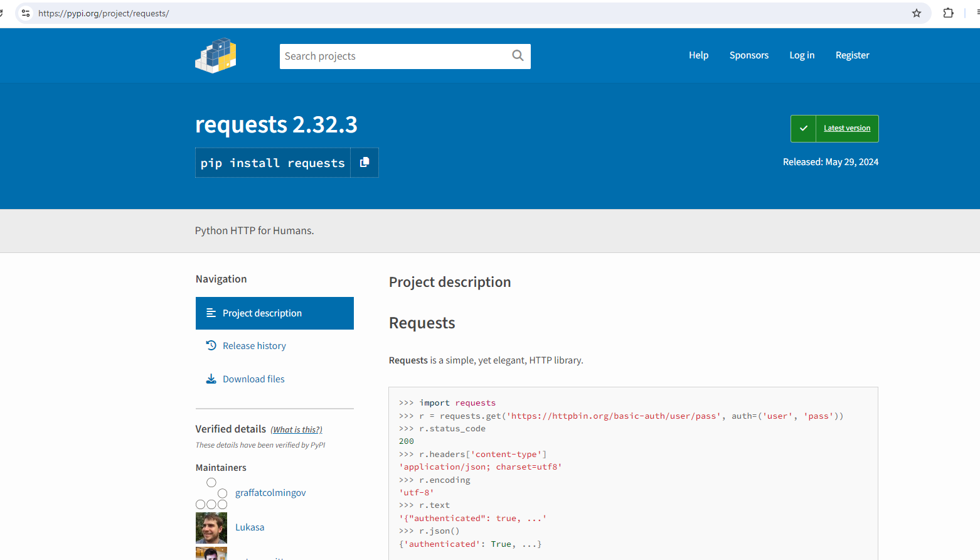980x560 pixels.
Task: Open the Help page
Action: pyautogui.click(x=698, y=55)
